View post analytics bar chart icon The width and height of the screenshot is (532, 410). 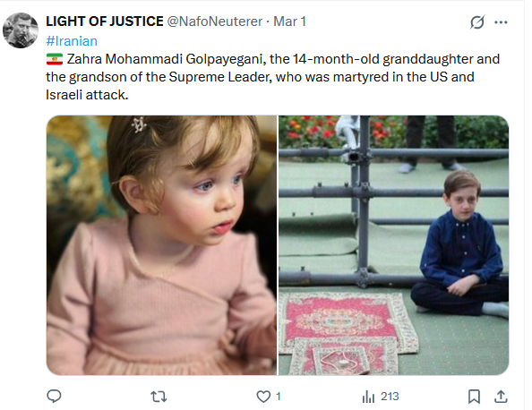pyautogui.click(x=368, y=397)
